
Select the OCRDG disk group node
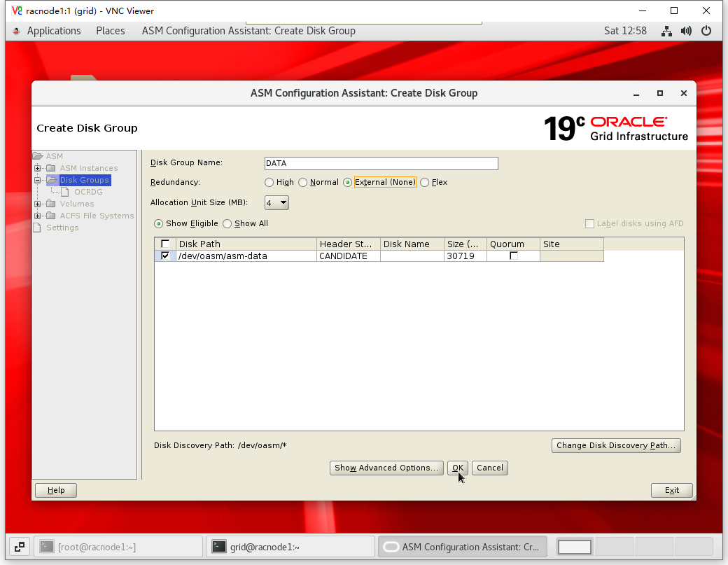point(88,192)
